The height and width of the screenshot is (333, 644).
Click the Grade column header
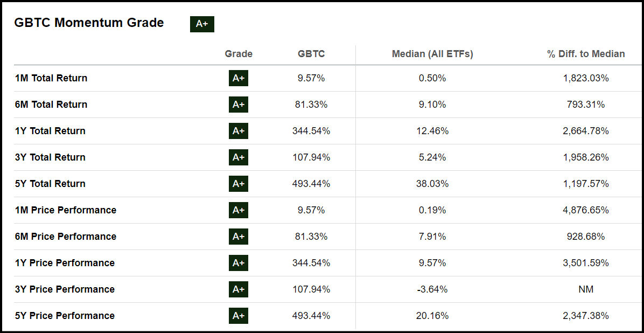tap(239, 54)
